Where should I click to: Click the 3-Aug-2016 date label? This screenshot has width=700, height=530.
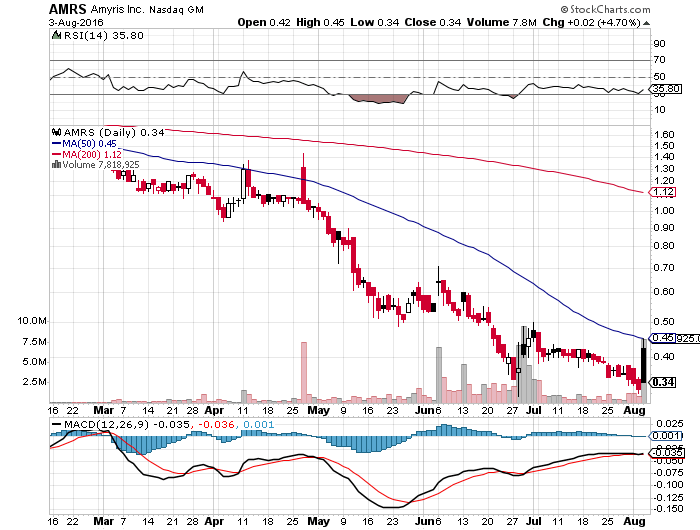point(76,22)
